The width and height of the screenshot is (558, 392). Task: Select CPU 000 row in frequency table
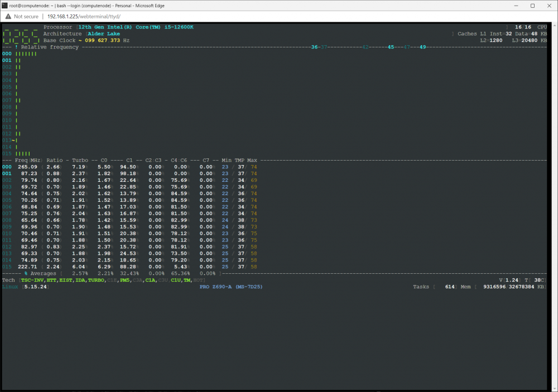point(129,167)
